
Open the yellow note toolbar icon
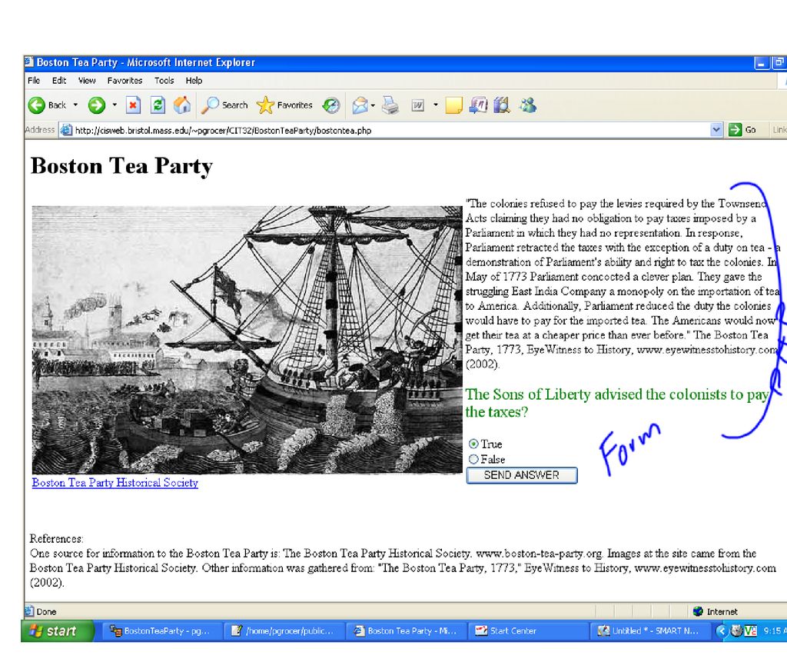click(x=453, y=105)
